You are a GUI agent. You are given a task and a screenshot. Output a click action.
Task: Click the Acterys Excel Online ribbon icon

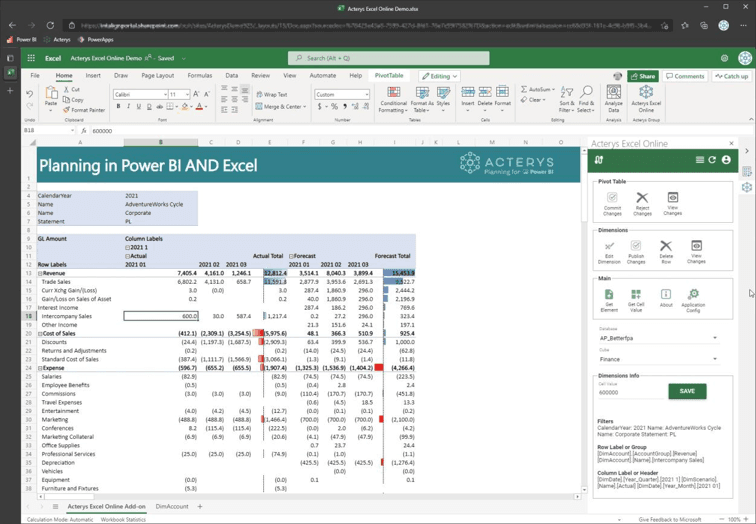[x=646, y=96]
